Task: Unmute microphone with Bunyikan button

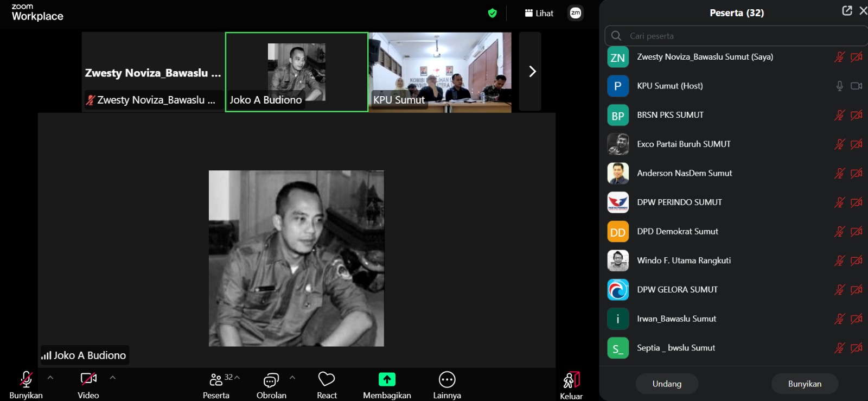Action: 25,385
